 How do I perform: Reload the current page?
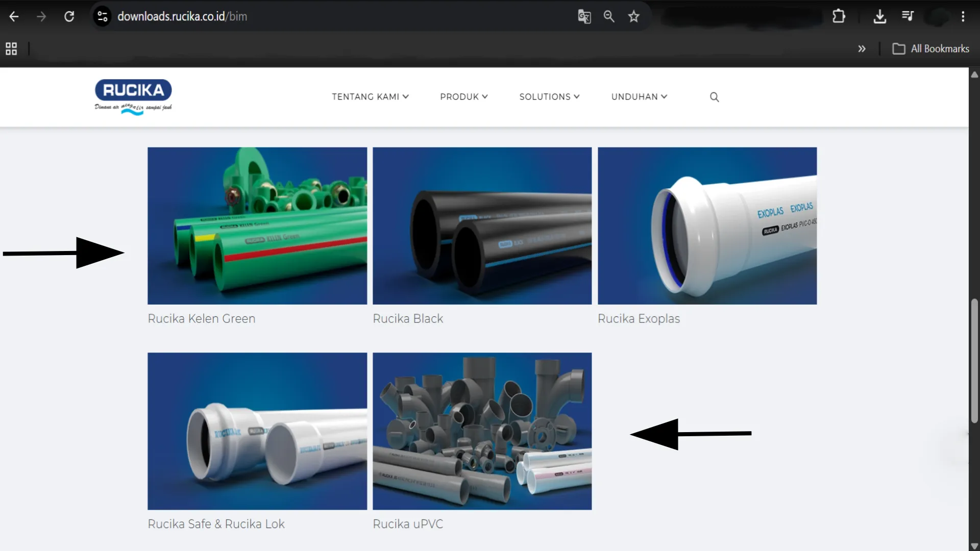(69, 16)
